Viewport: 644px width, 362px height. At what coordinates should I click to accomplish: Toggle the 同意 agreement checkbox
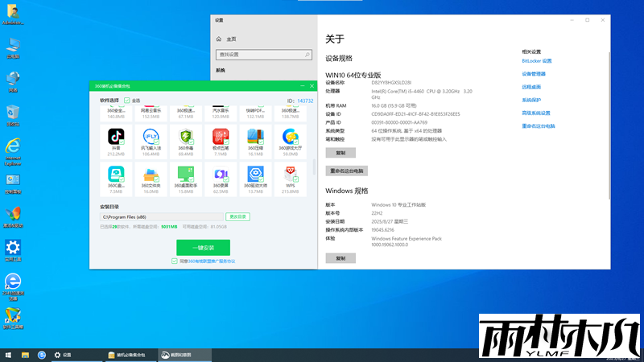(x=175, y=261)
